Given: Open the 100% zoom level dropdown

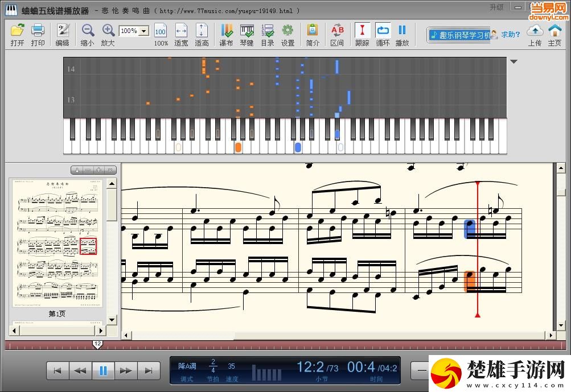Looking at the screenshot, I should (x=144, y=31).
